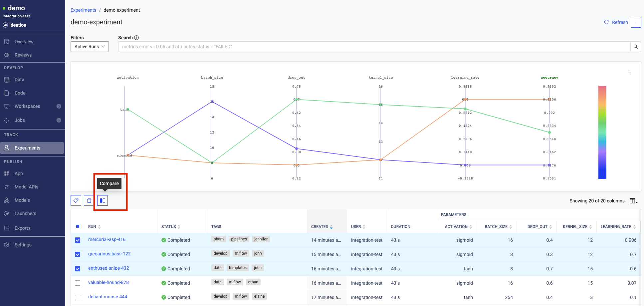Click the accuracy color scale gradient bar
The height and width of the screenshot is (306, 644).
tap(602, 133)
